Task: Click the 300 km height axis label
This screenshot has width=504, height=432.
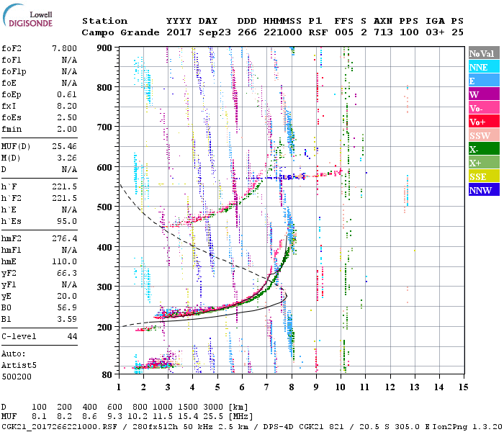Action: click(x=104, y=287)
